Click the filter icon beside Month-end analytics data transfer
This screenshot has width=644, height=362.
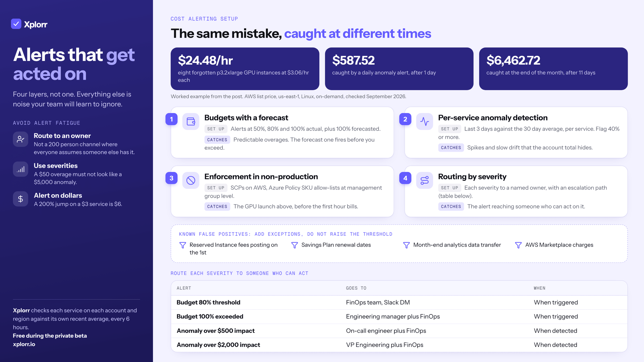(x=407, y=245)
